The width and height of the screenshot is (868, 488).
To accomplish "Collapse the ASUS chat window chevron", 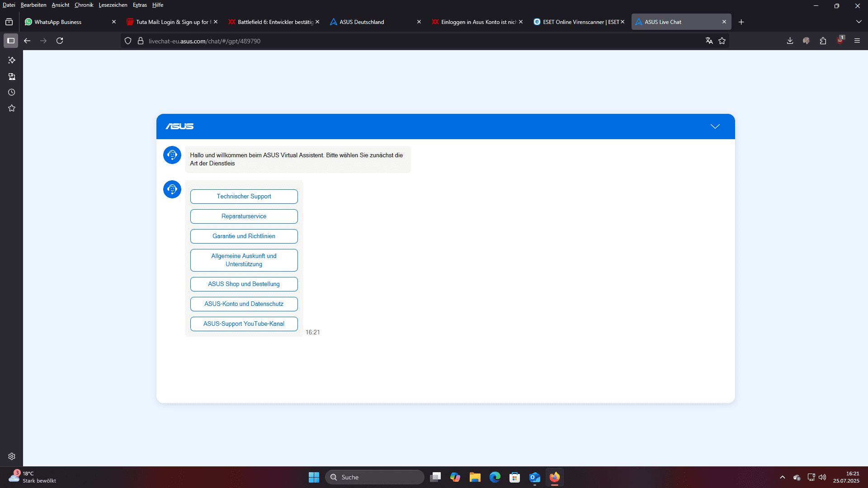I will pos(715,127).
